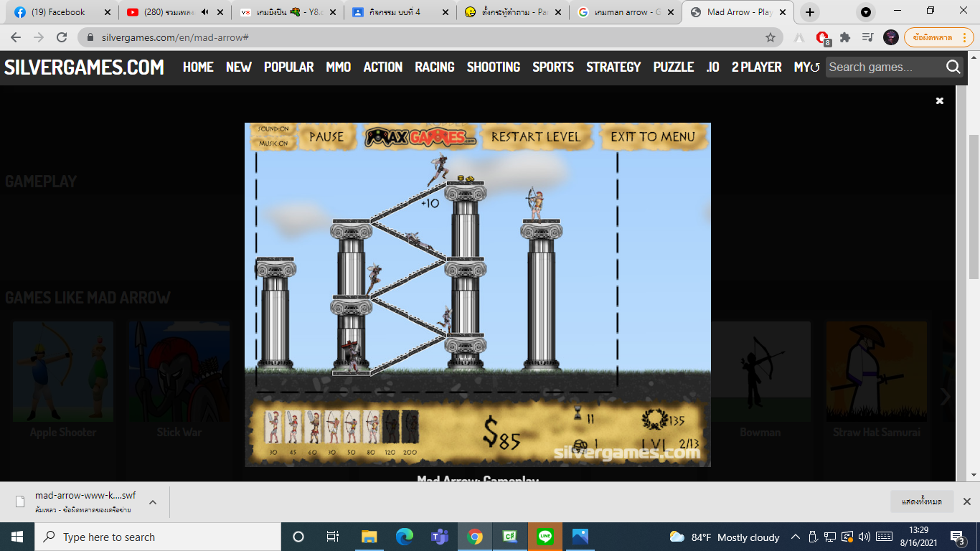Switch to the YouTube tab
This screenshot has height=551, width=980.
[x=174, y=12]
